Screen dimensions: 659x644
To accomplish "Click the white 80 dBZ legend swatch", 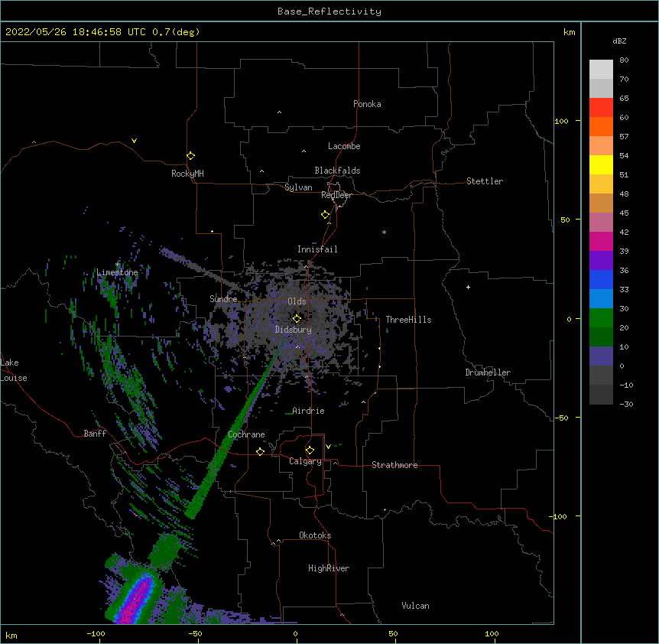I will (x=601, y=70).
